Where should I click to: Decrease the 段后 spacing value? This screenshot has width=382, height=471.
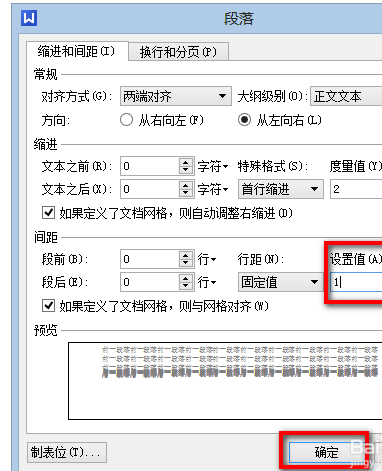(186, 286)
